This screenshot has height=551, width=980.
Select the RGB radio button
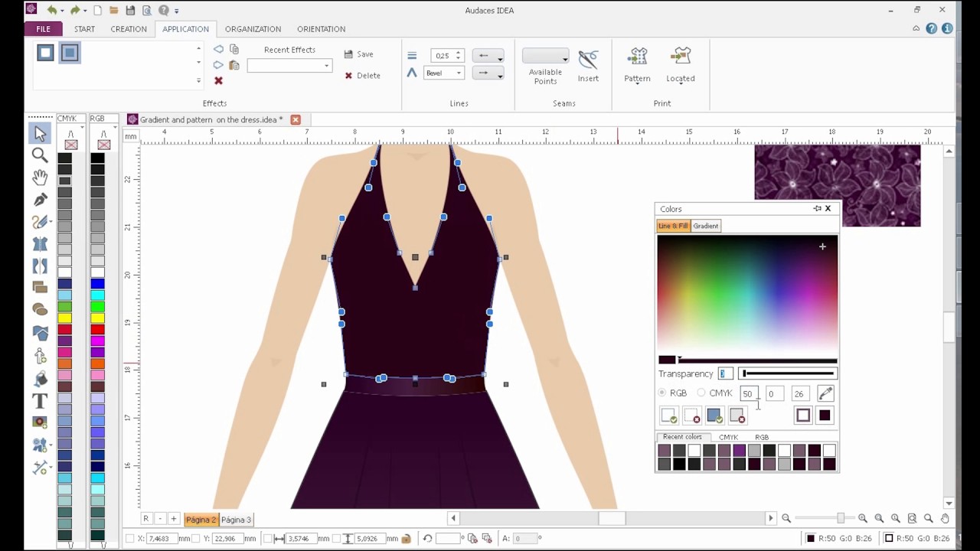[x=662, y=393]
